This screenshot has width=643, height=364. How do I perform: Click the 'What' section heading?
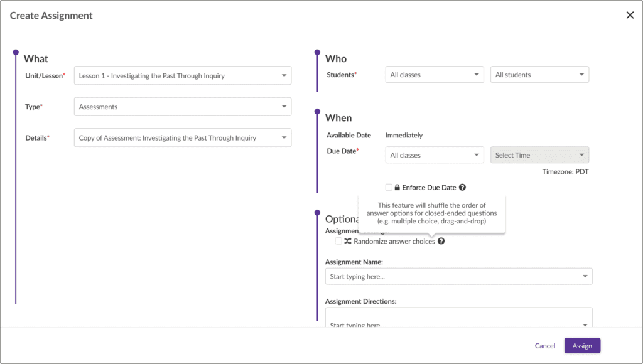click(36, 58)
